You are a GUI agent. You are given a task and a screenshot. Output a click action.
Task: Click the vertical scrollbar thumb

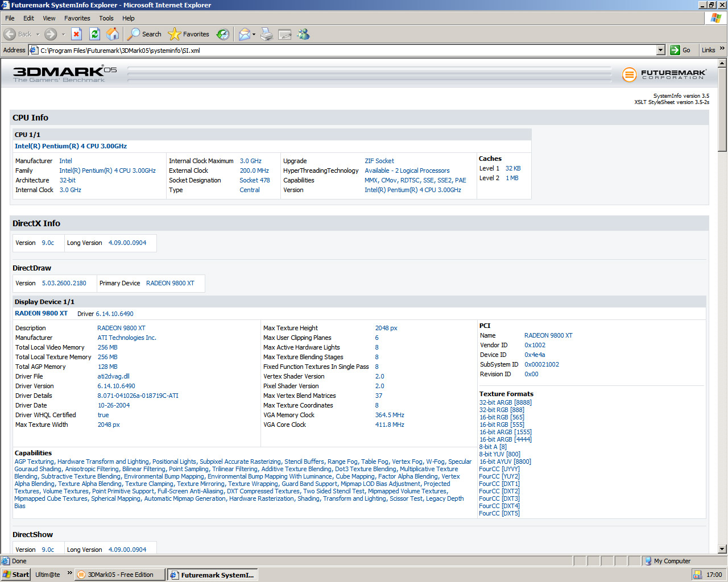(722, 110)
